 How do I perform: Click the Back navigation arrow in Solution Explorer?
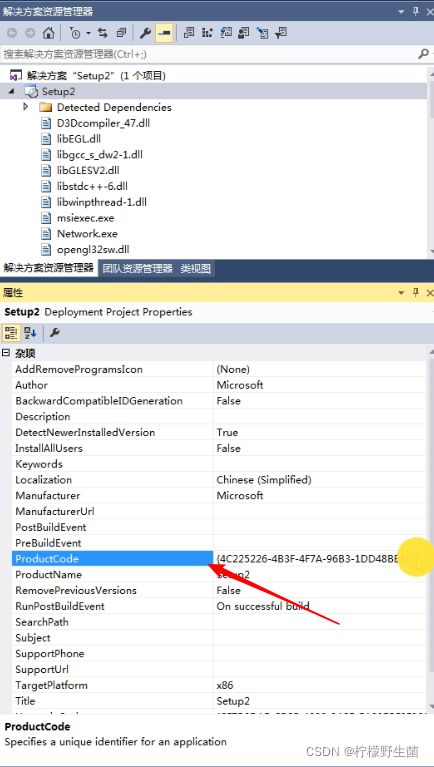pyautogui.click(x=12, y=33)
